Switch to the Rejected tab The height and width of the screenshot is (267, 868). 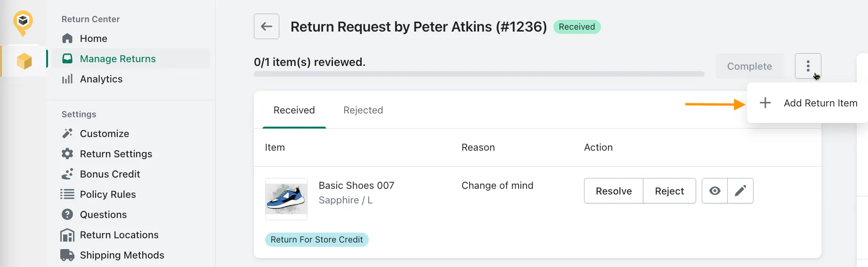[363, 110]
